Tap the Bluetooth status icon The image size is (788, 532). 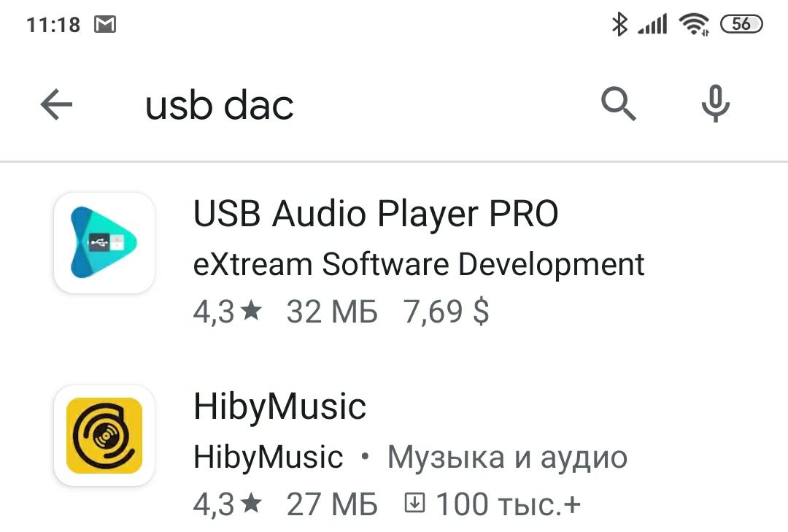point(619,23)
